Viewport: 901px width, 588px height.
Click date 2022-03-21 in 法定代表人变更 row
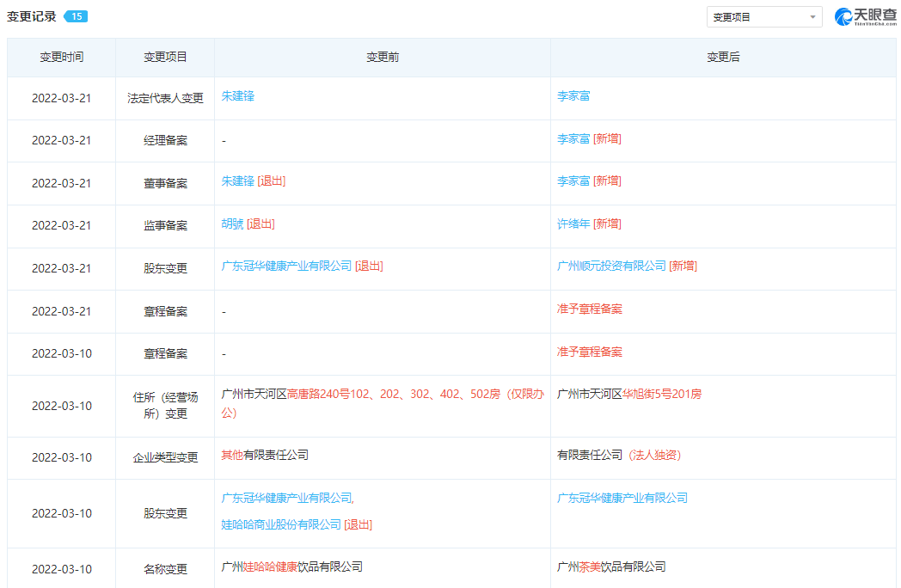tap(62, 98)
